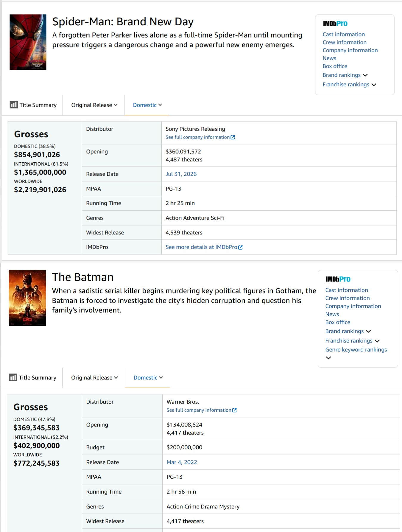Screen dimensions: 402x532
Task: Click external-link icon after Warner Bros. company information link
Action: pyautogui.click(x=234, y=410)
